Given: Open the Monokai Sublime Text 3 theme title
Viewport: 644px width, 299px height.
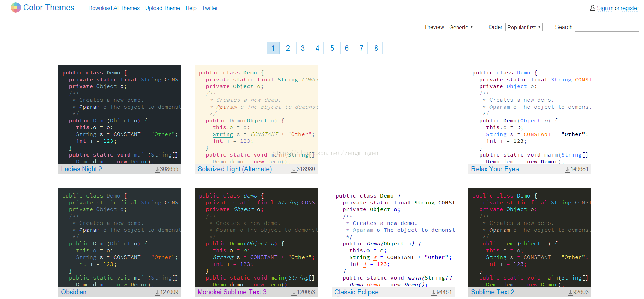Looking at the screenshot, I should coord(232,292).
